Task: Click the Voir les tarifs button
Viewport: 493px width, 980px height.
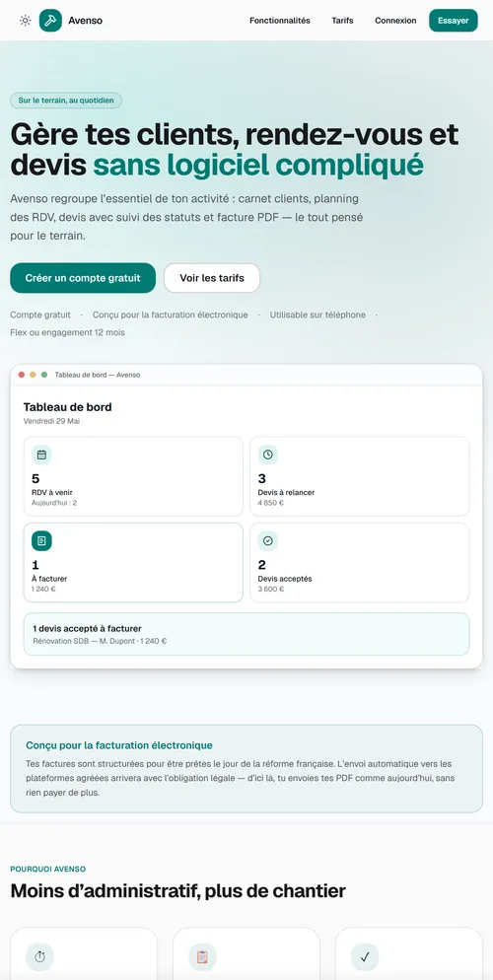Action: (212, 278)
